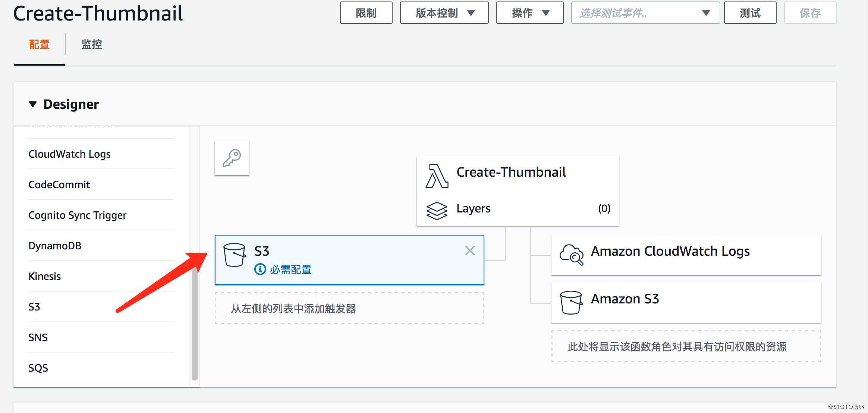Add the SNS trigger from list
The height and width of the screenshot is (413, 868).
[38, 337]
